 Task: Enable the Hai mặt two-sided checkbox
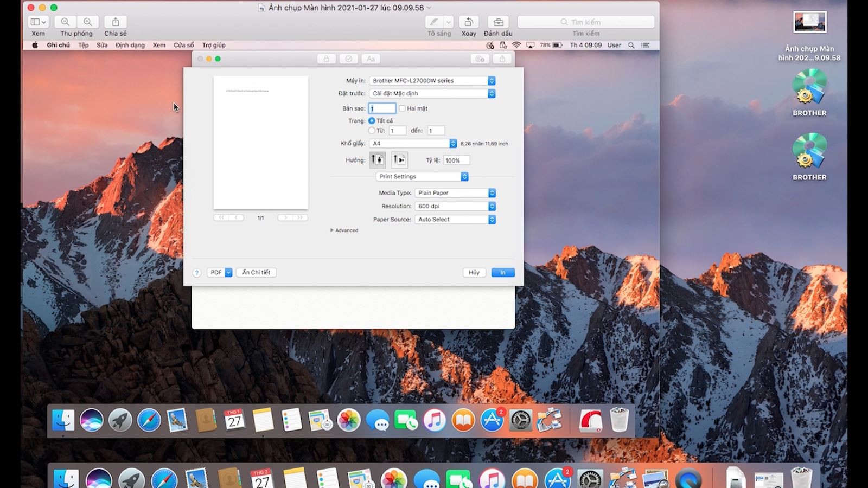402,108
